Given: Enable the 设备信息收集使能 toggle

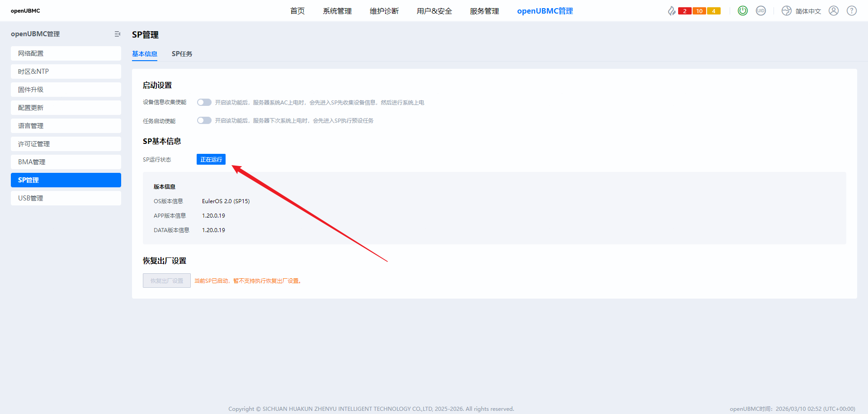Looking at the screenshot, I should click(x=204, y=102).
